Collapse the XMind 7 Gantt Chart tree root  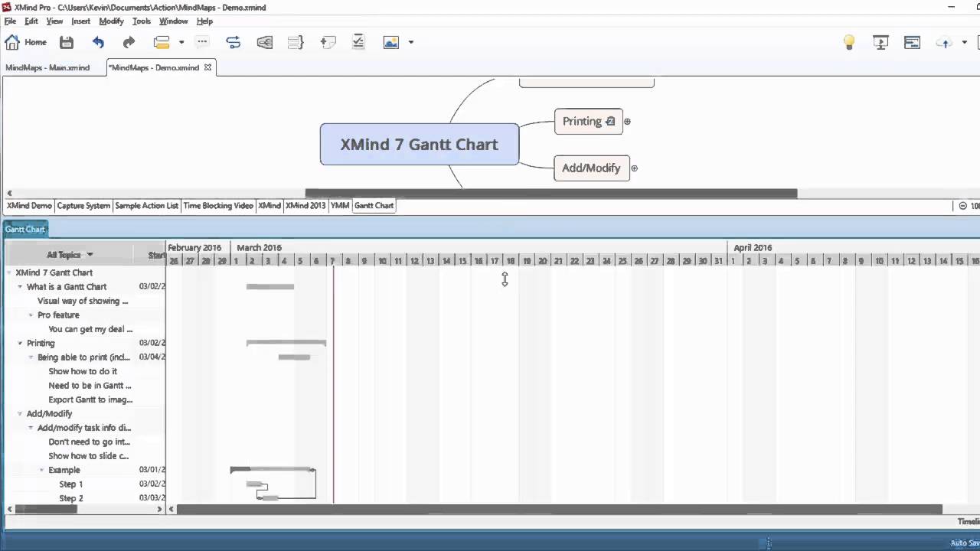pyautogui.click(x=9, y=272)
